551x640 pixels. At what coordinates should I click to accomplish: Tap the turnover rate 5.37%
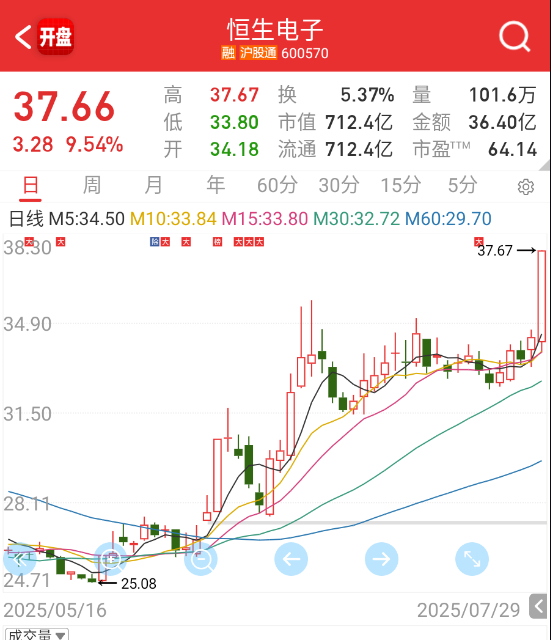[367, 95]
